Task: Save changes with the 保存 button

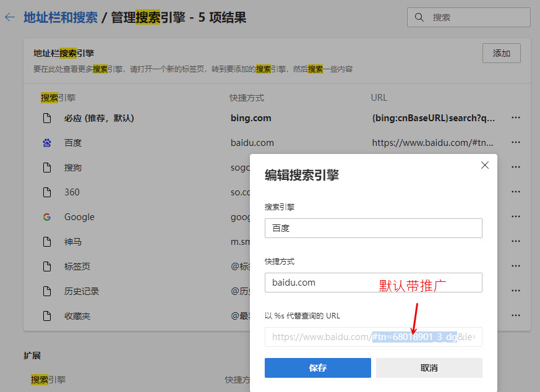Action: [317, 368]
